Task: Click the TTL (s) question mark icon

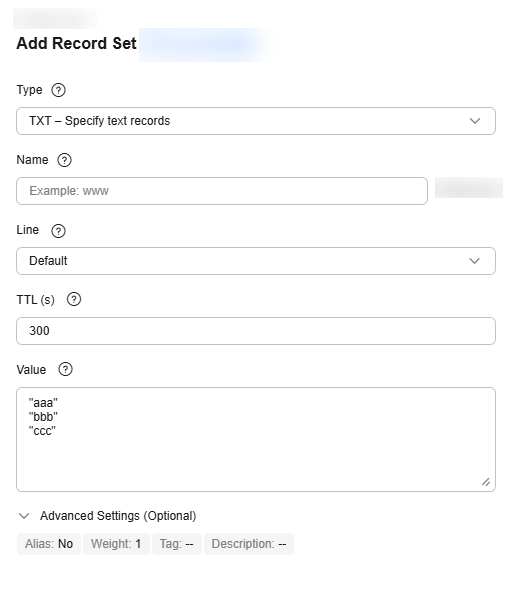Action: (74, 300)
